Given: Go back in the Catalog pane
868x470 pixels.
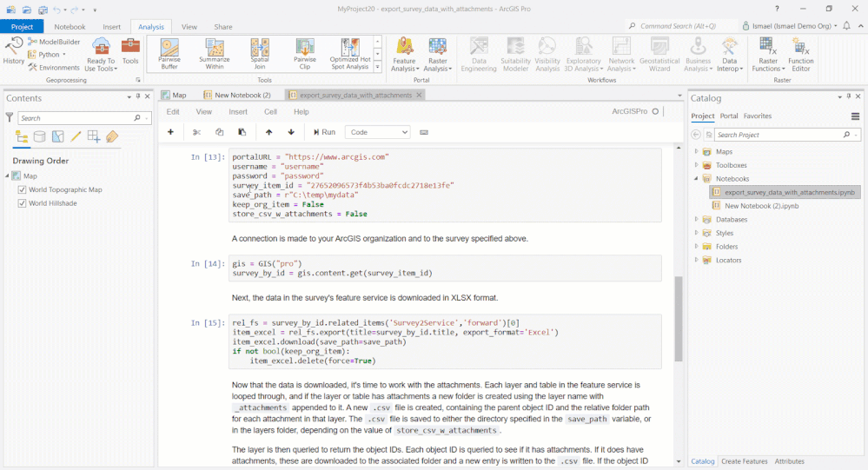Looking at the screenshot, I should (x=696, y=135).
